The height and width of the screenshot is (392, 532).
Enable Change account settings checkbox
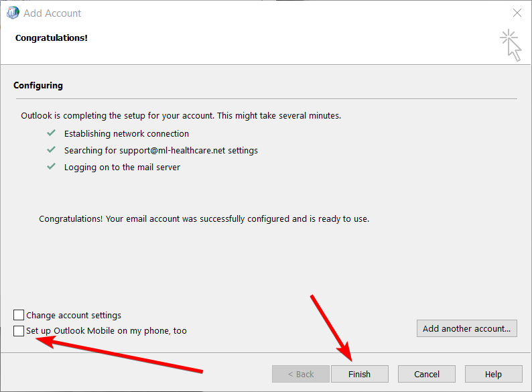pyautogui.click(x=19, y=315)
